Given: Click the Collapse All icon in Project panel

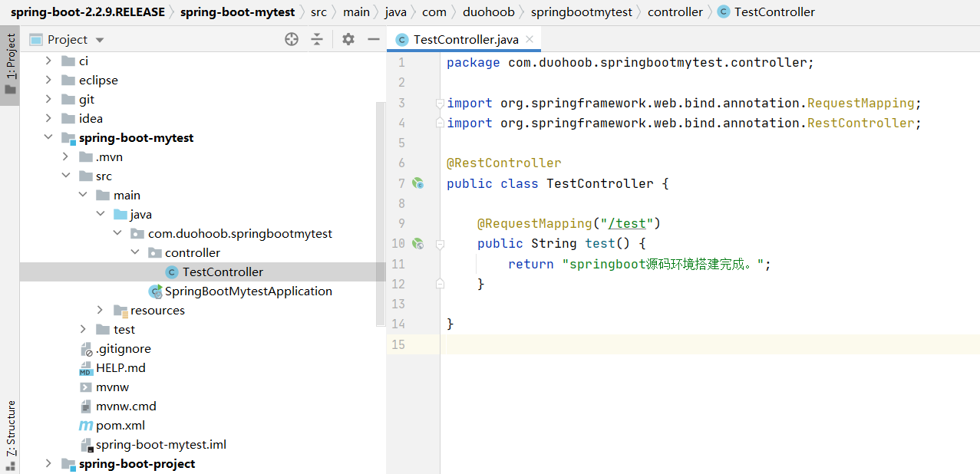Looking at the screenshot, I should pyautogui.click(x=317, y=39).
